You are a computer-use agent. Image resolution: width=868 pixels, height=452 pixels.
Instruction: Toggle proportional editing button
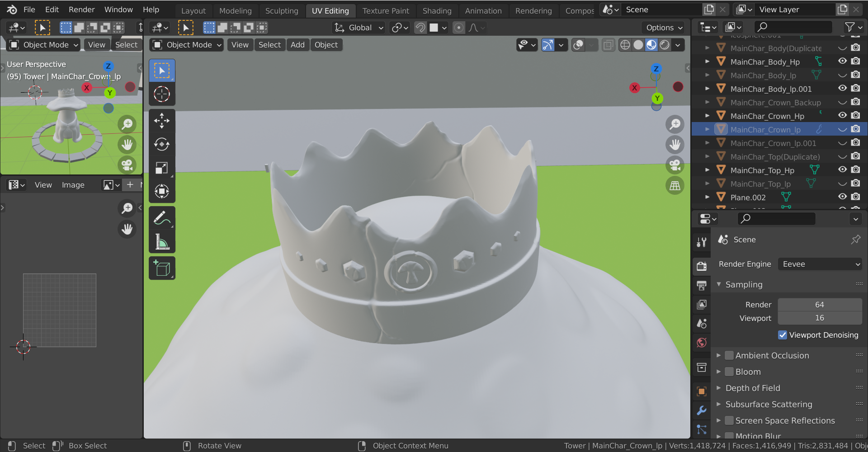pos(459,28)
